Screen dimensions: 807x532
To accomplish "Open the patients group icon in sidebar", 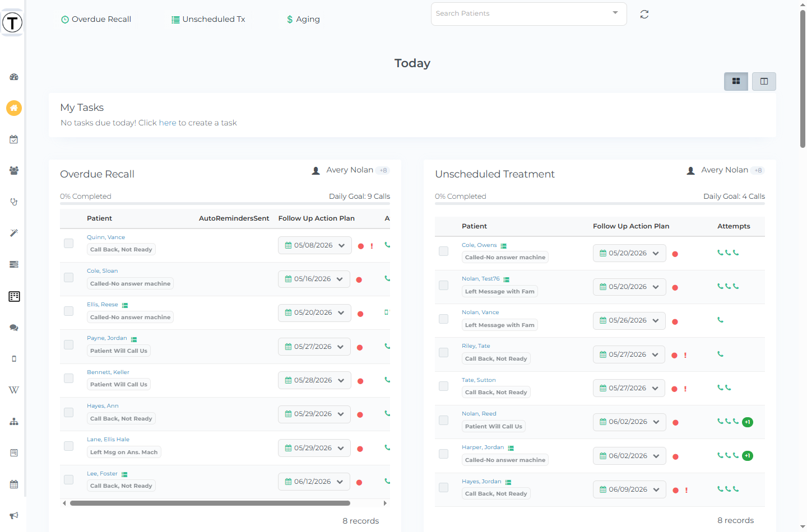I will [x=14, y=171].
